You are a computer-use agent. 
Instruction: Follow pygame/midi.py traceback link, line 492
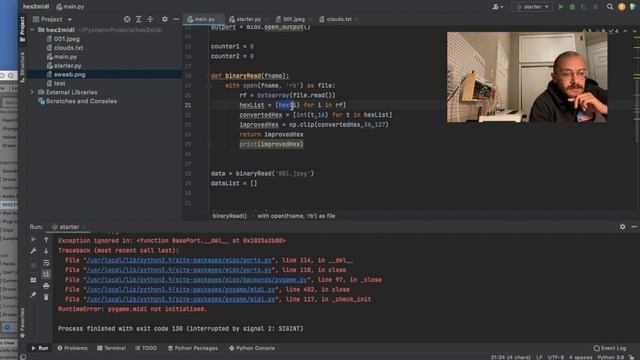tap(181, 289)
